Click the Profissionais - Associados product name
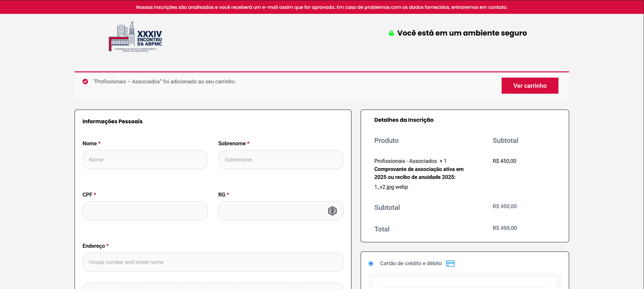Viewport: 644px width, 289px height. coord(405,161)
